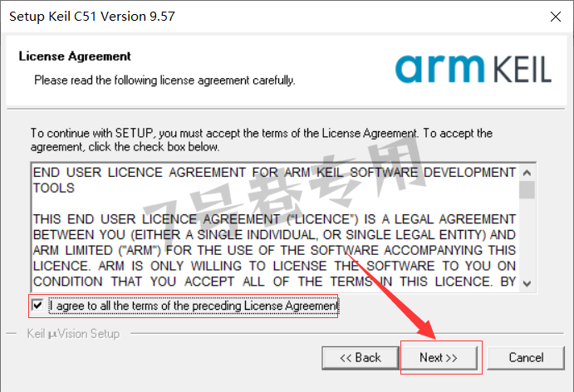Click the 'Please read the following license agreement' text
The image size is (574, 392).
[164, 81]
